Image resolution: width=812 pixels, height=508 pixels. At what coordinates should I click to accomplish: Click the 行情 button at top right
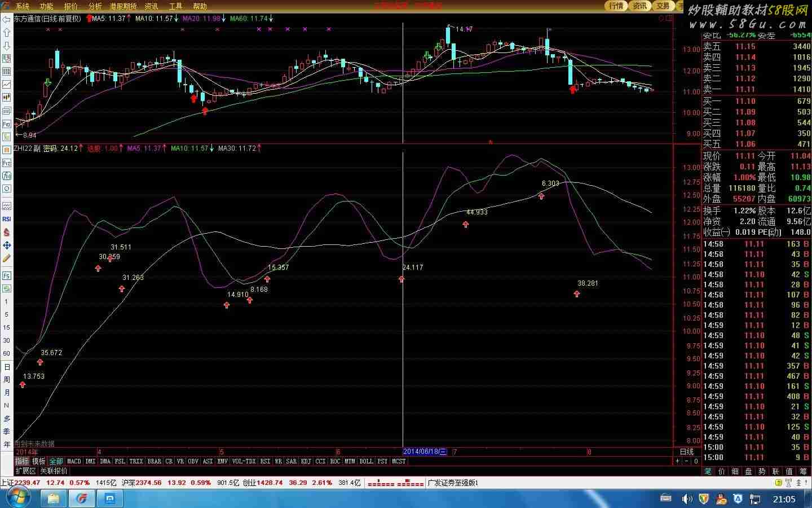(616, 6)
